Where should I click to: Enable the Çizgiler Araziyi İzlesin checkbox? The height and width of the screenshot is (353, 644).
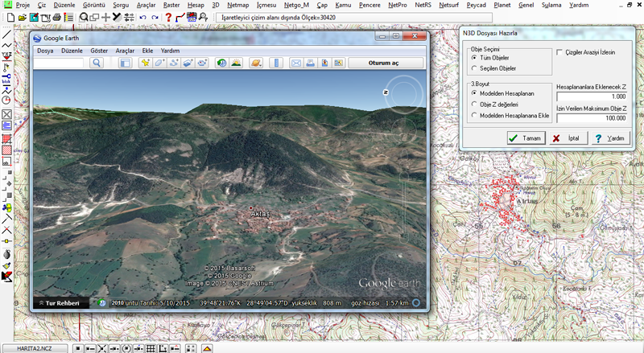pos(559,52)
